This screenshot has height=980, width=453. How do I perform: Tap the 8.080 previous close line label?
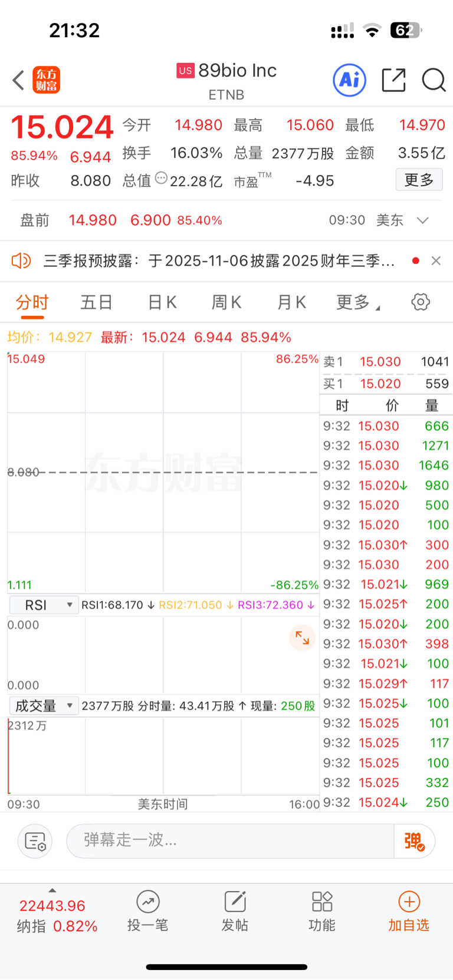(23, 472)
